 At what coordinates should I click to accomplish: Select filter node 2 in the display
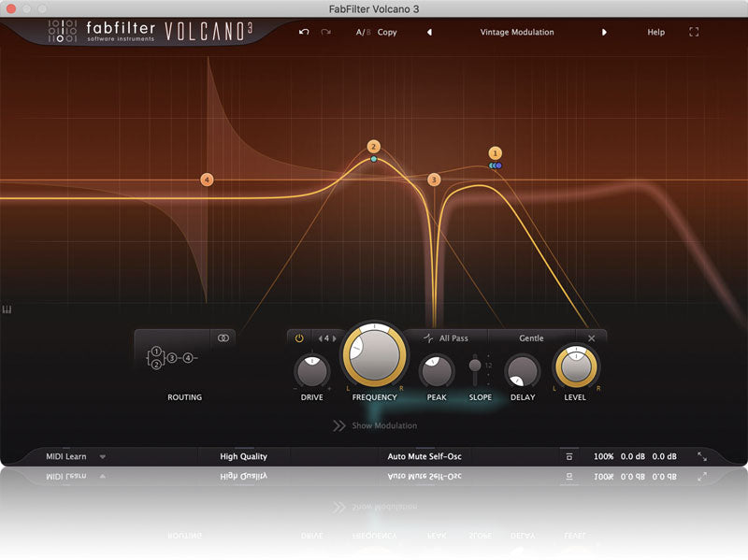point(373,147)
